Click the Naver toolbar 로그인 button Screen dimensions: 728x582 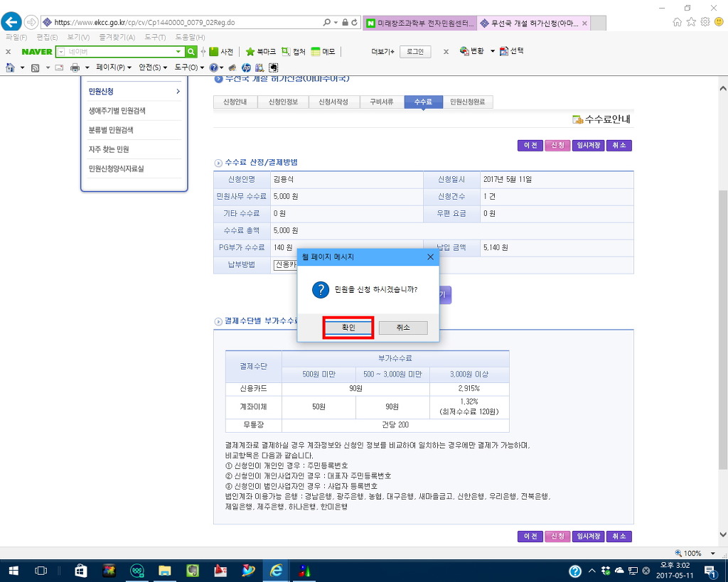pyautogui.click(x=415, y=51)
